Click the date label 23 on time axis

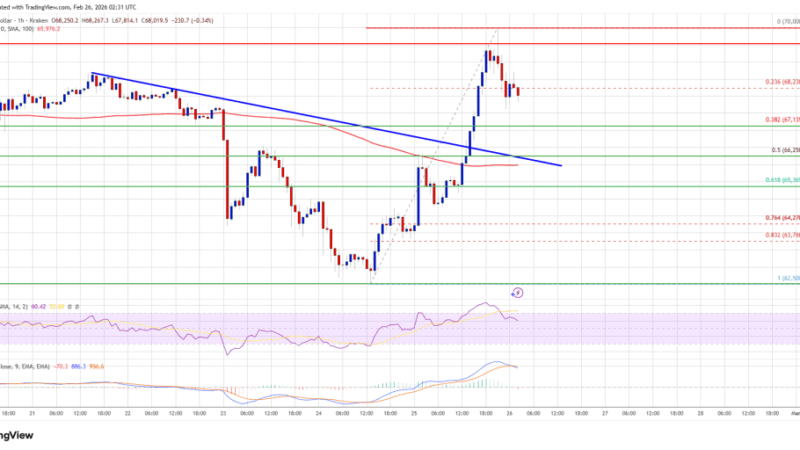[223, 413]
